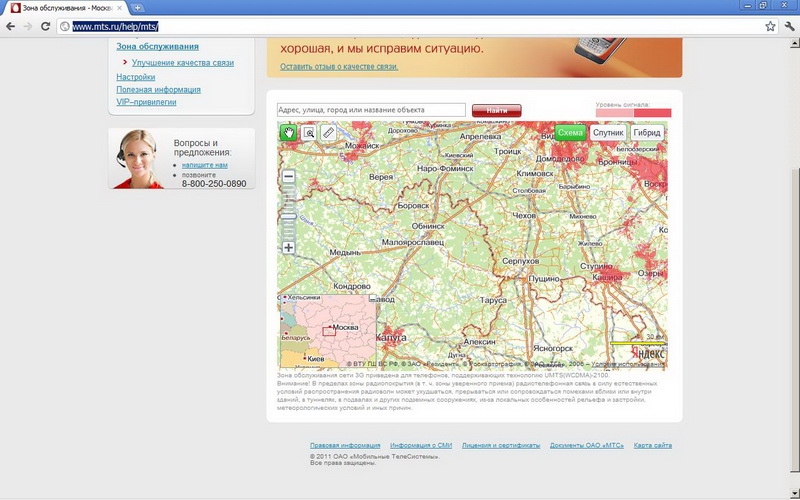Open the Зона обслуживания menu link

(x=158, y=46)
